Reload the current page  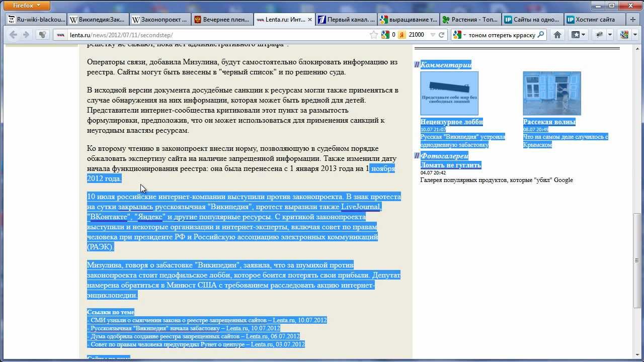(441, 35)
